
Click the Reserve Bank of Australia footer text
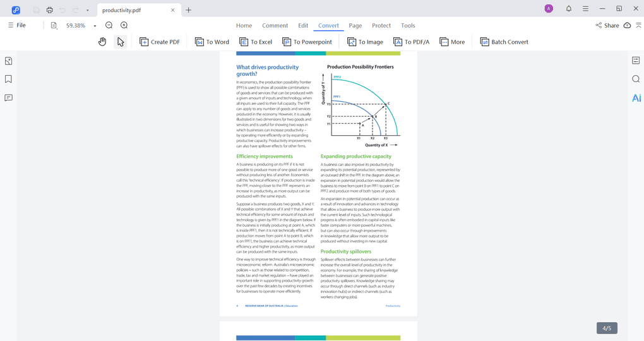tap(271, 306)
